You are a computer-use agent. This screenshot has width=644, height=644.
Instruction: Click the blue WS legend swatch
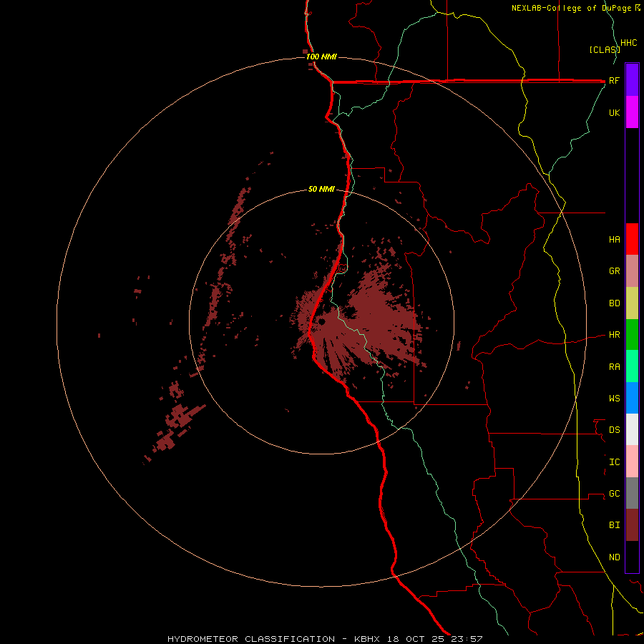pyautogui.click(x=632, y=398)
